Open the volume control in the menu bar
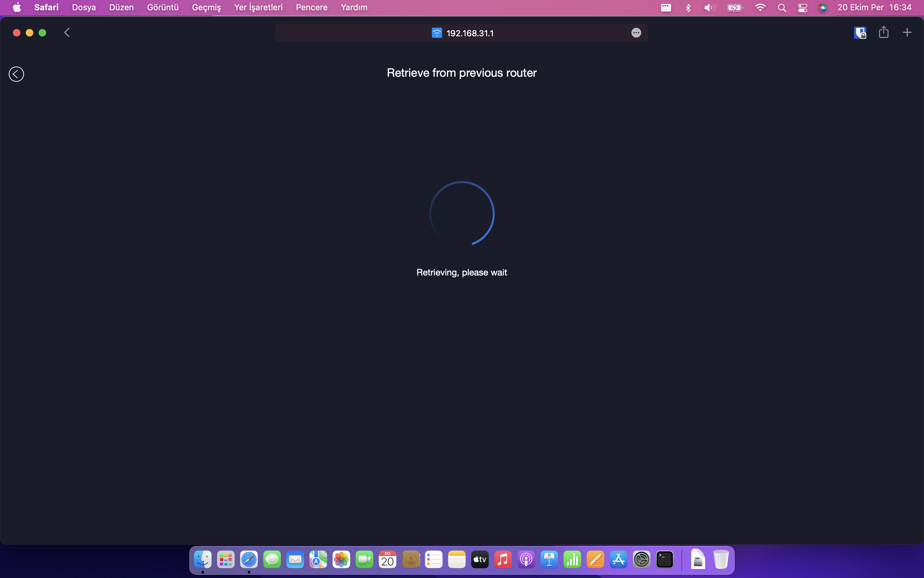Image resolution: width=924 pixels, height=578 pixels. pos(710,8)
